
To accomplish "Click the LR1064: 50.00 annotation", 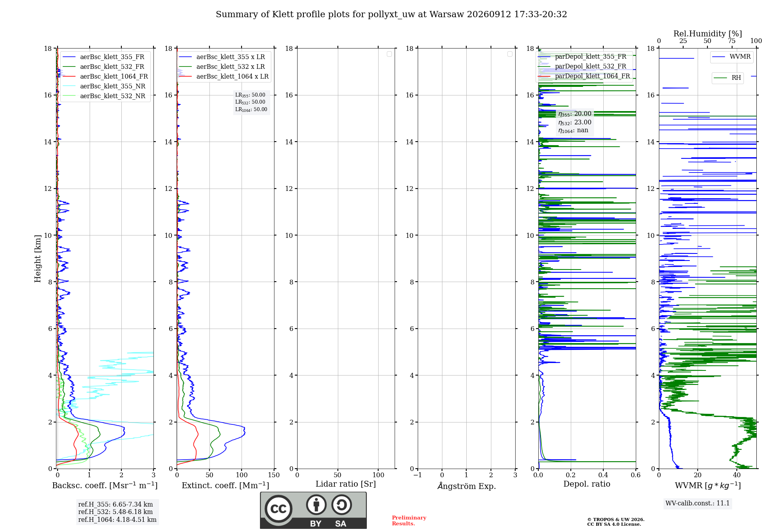I will tap(251, 110).
